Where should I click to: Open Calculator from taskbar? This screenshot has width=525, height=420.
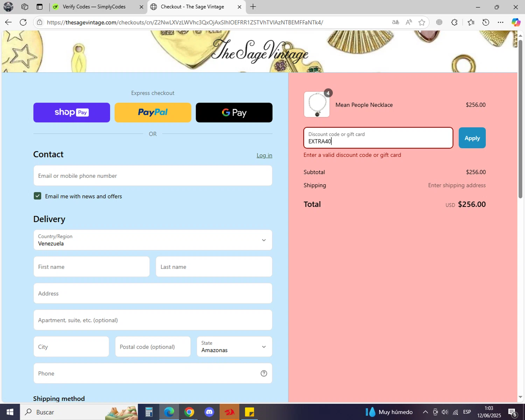[149, 412]
